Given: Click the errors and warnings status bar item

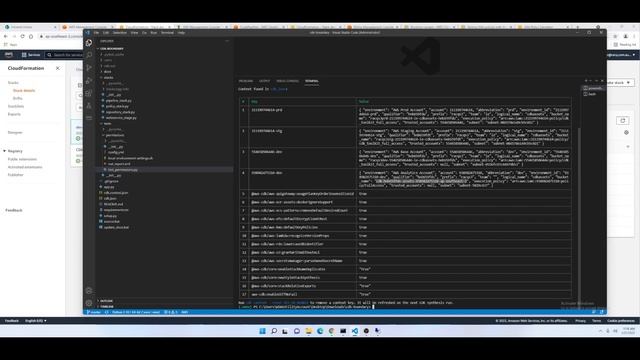Looking at the screenshot, I should tap(171, 312).
